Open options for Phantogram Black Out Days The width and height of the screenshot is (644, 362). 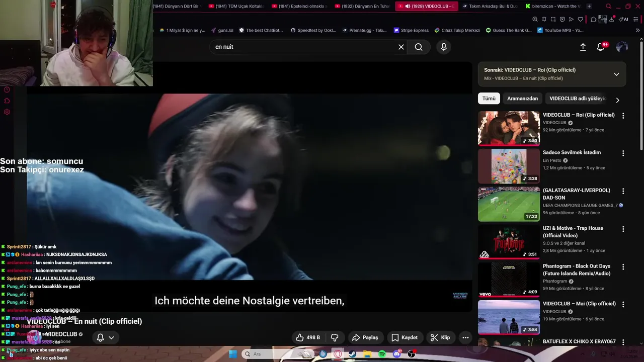(x=623, y=266)
